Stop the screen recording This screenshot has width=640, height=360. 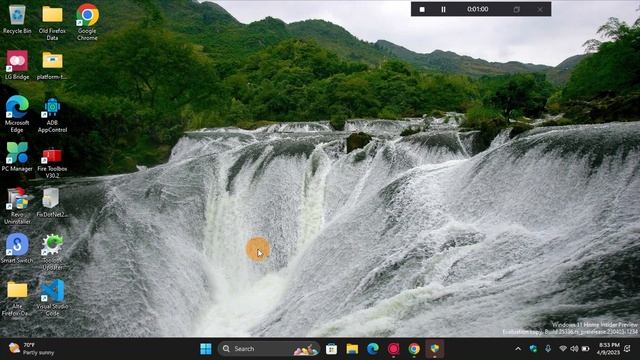(422, 9)
